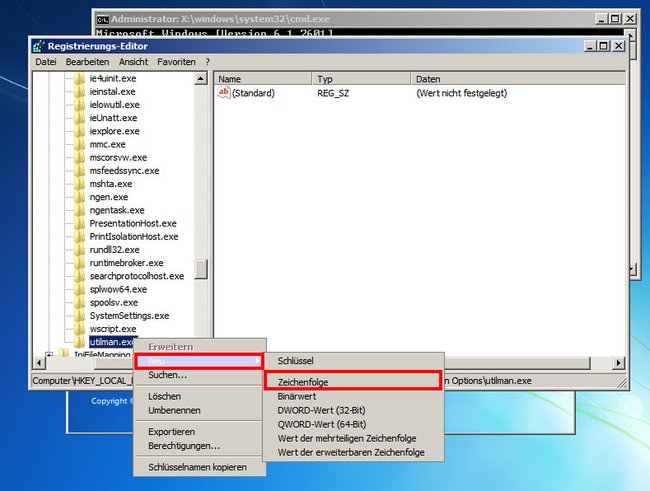The width and height of the screenshot is (650, 491).
Task: Click the iexplore.exe folder icon
Action: pos(80,131)
